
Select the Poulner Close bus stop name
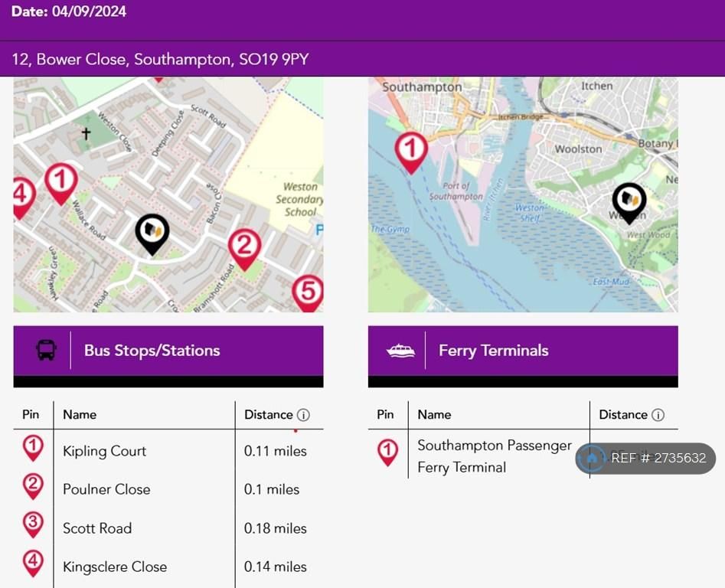point(106,489)
